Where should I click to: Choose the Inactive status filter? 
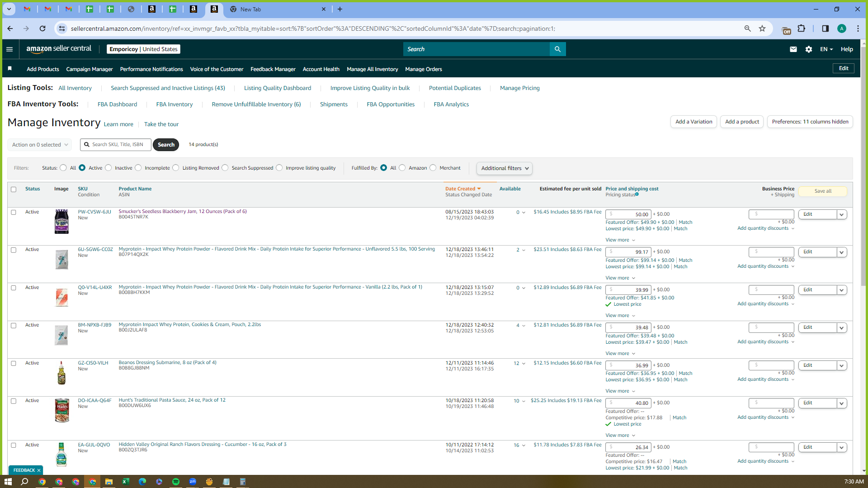108,168
